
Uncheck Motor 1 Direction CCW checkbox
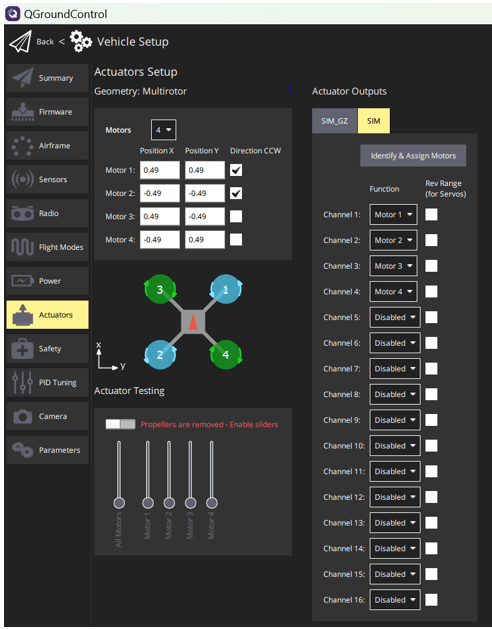(236, 170)
